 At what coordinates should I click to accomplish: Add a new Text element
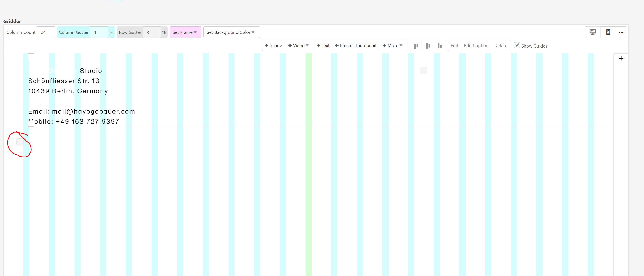pyautogui.click(x=323, y=45)
